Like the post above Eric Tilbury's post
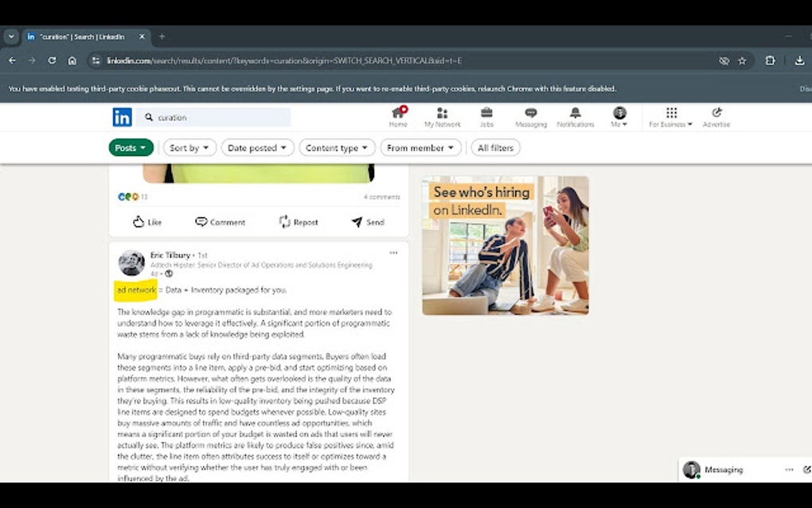Screen dimensions: 812x508 pos(146,222)
